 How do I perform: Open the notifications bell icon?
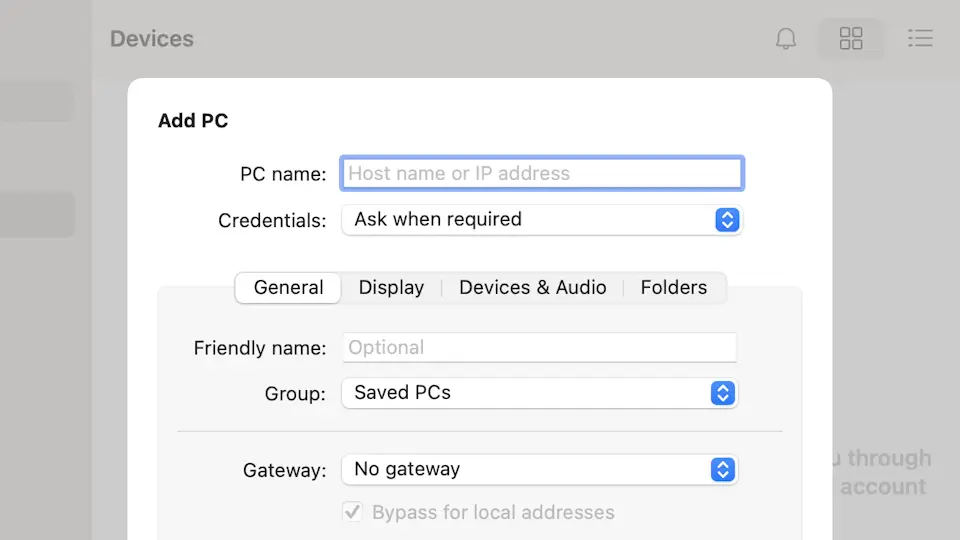click(x=786, y=39)
